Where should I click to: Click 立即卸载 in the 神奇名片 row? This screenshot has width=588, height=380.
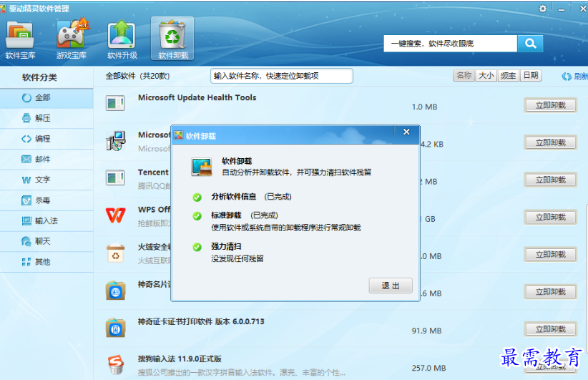coord(550,292)
